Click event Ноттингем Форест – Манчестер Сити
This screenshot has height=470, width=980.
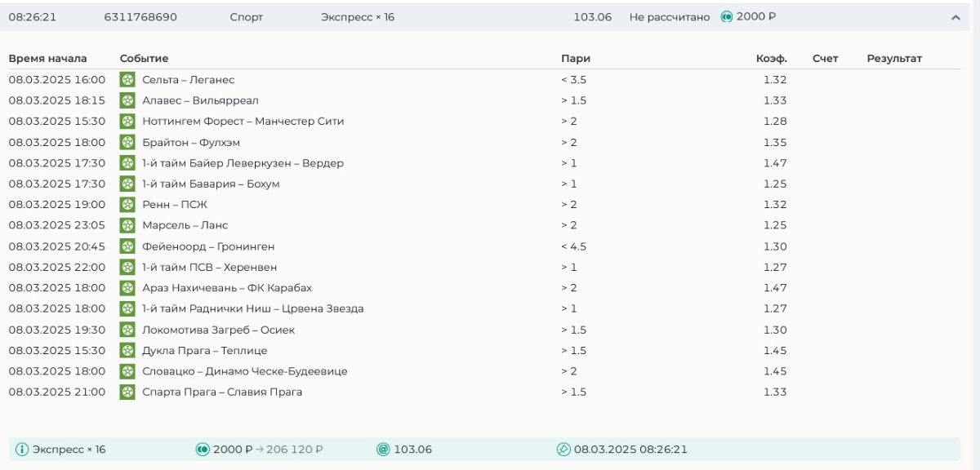pos(243,122)
